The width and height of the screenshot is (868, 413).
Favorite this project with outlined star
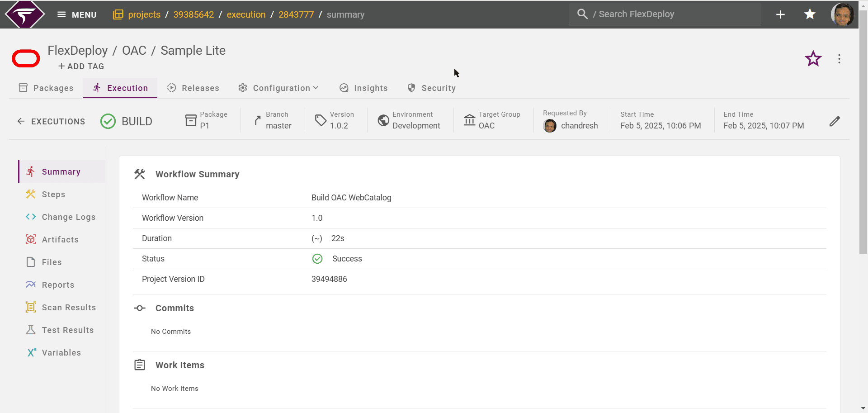point(813,59)
